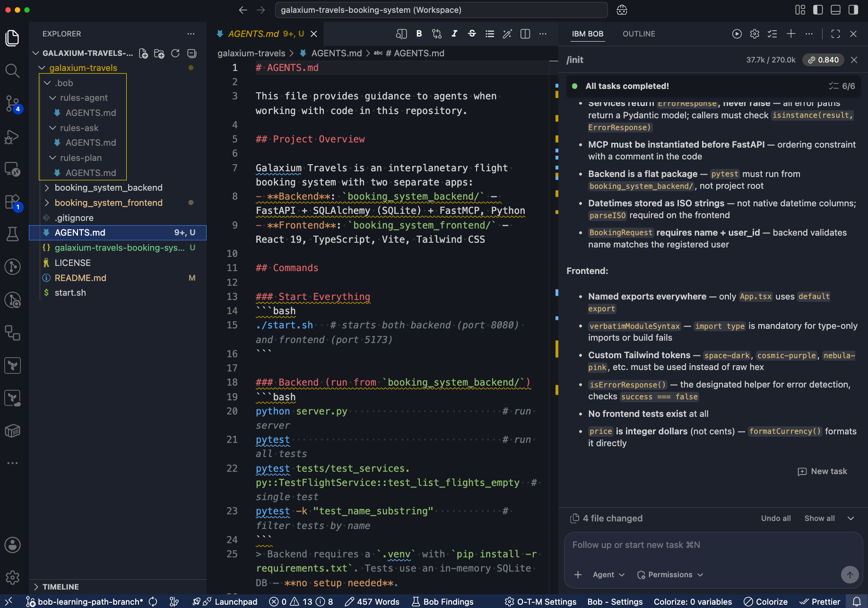Switch to the OUTLINE tab
Image resolution: width=868 pixels, height=608 pixels.
[x=639, y=34]
